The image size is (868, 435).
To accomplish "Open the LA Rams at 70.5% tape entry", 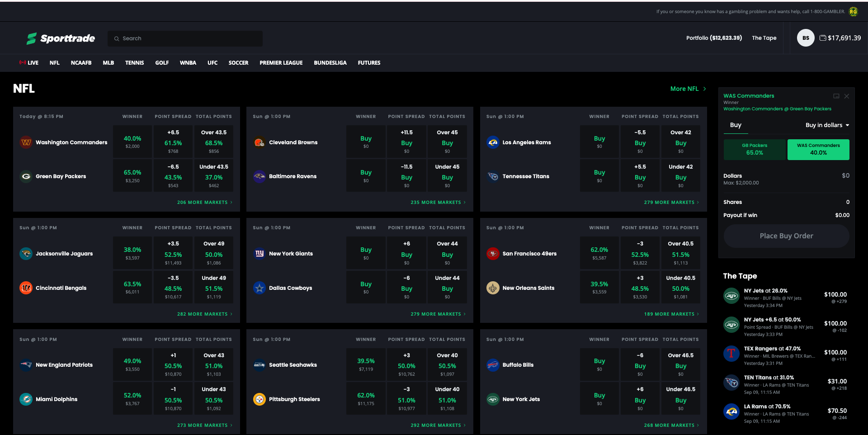I will pos(786,414).
